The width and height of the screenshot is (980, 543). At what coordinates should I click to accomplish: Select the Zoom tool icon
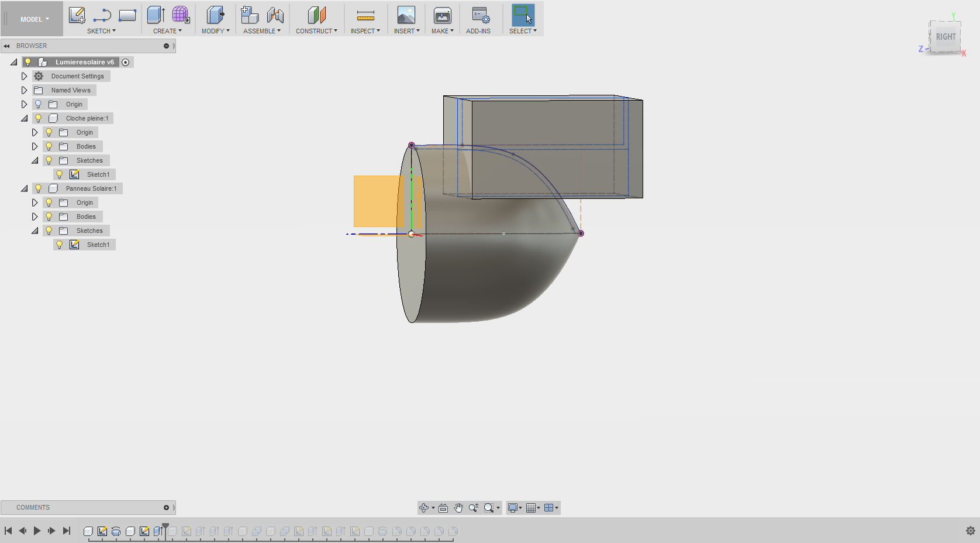coord(473,508)
